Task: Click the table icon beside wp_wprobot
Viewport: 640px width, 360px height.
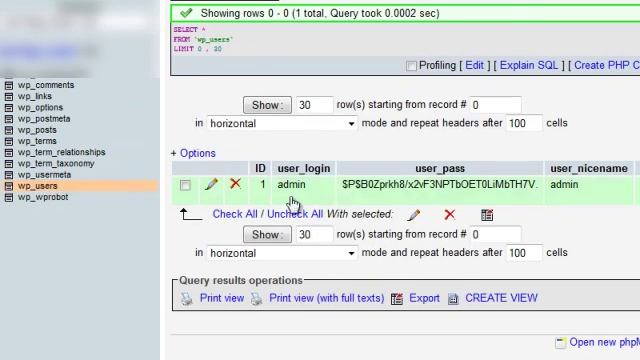Action: click(9, 197)
